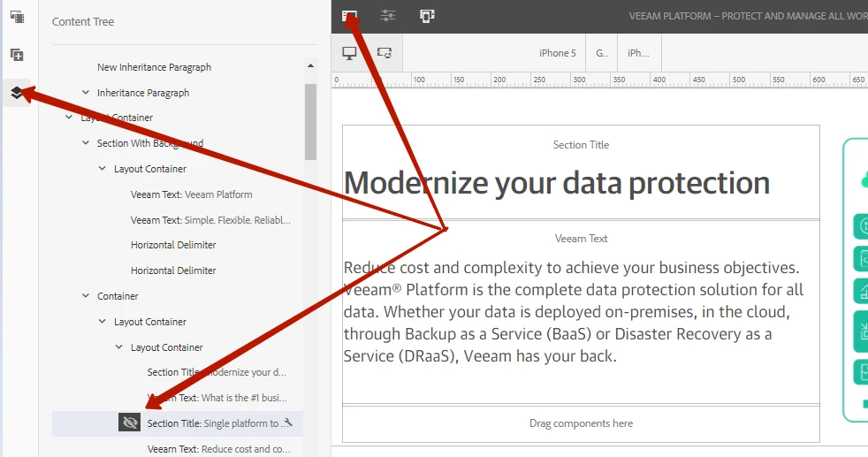This screenshot has height=457, width=868.
Task: Select the Content Tree layers icon
Action: [17, 93]
